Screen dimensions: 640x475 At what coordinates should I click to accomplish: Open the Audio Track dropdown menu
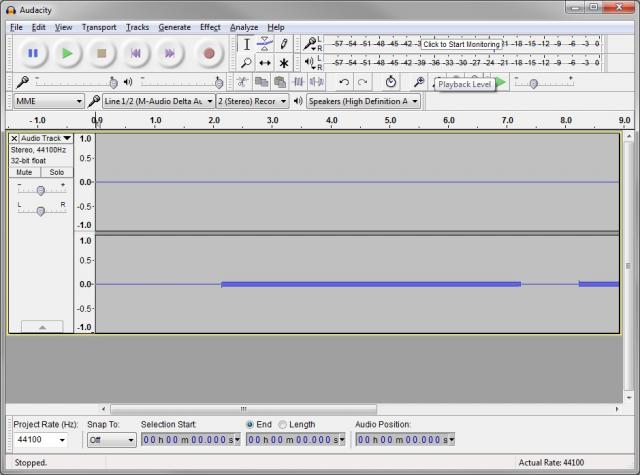tap(45, 138)
